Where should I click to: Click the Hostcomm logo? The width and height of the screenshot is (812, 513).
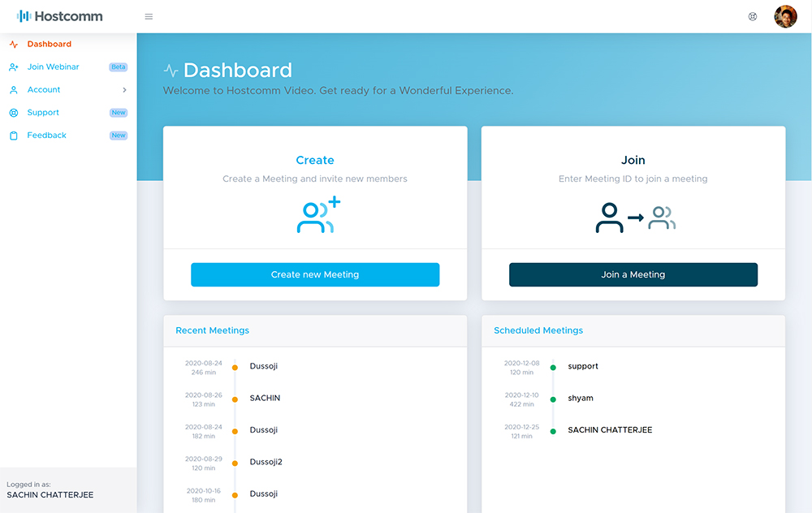pos(60,16)
